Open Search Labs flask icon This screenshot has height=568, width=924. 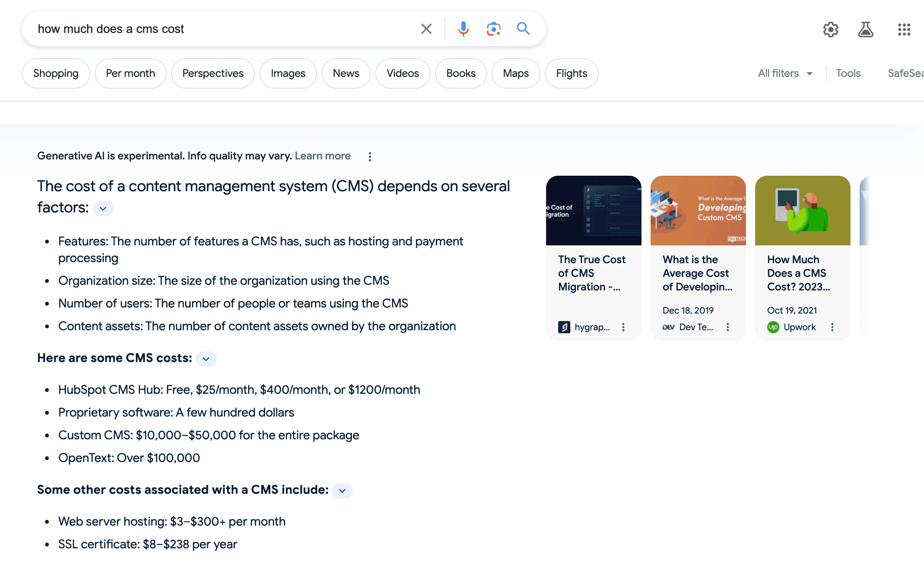[x=866, y=29]
